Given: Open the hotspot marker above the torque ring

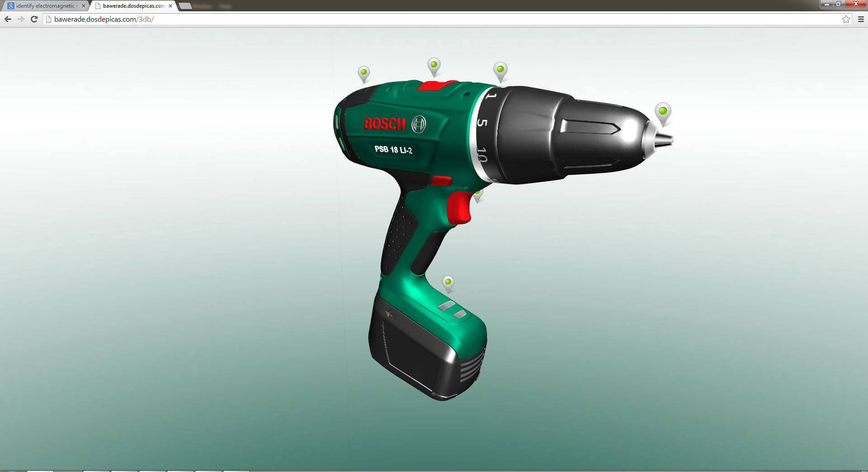Looking at the screenshot, I should pyautogui.click(x=500, y=71).
